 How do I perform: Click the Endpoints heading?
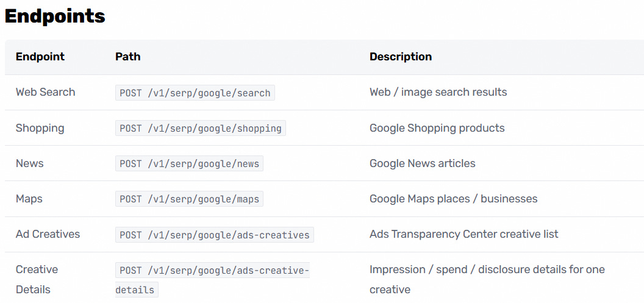pyautogui.click(x=55, y=16)
